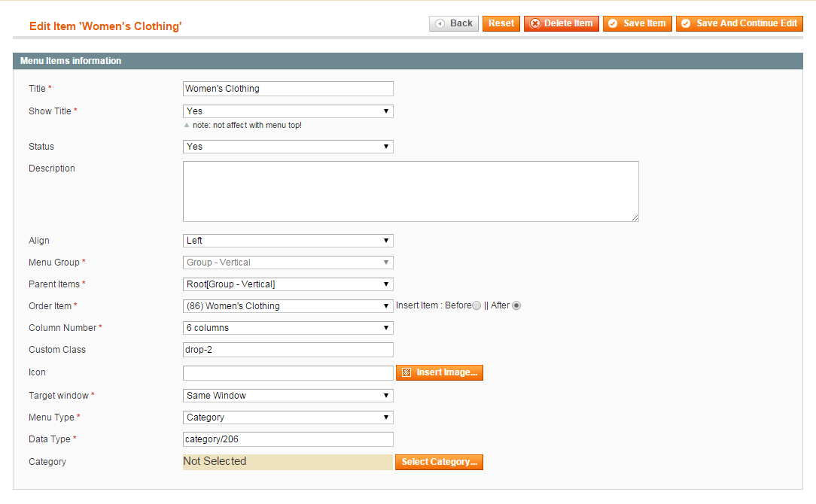Click the 'Insert Item : Before' label
The height and width of the screenshot is (504, 816).
434,305
